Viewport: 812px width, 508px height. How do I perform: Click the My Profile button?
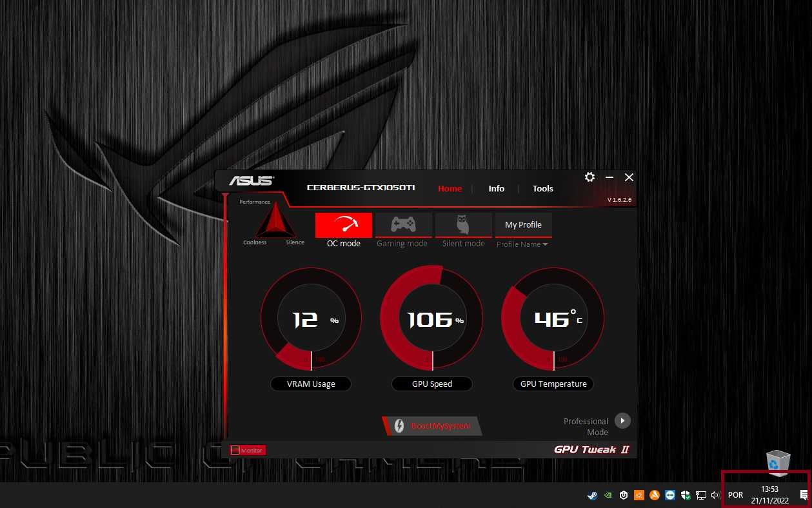523,225
